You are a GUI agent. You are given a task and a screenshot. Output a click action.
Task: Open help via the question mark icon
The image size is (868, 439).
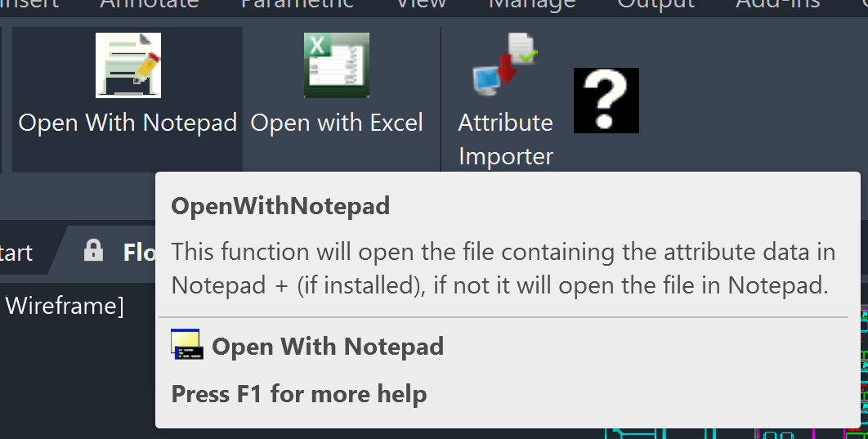[x=606, y=101]
